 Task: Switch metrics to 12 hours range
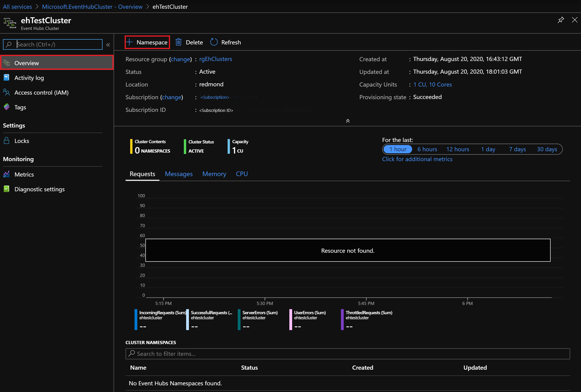pos(457,149)
